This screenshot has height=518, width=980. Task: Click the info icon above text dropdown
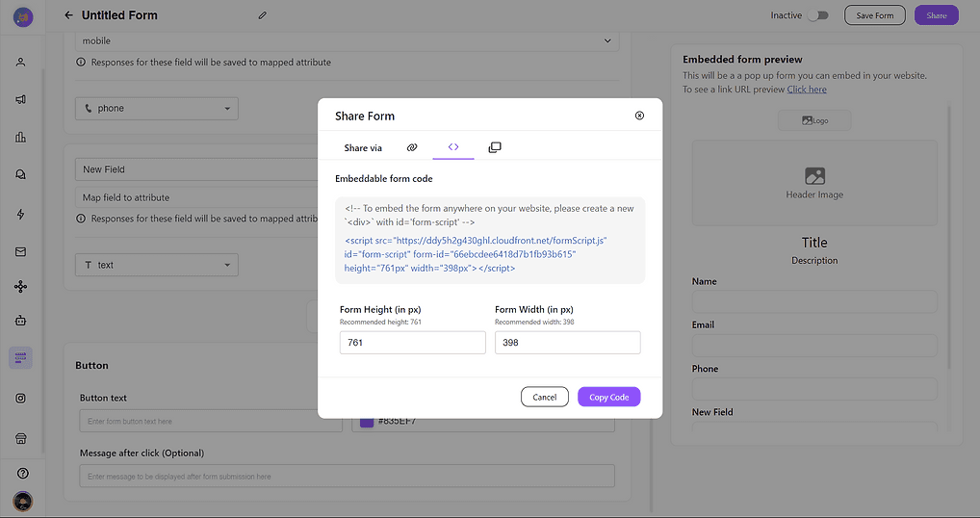tap(81, 219)
